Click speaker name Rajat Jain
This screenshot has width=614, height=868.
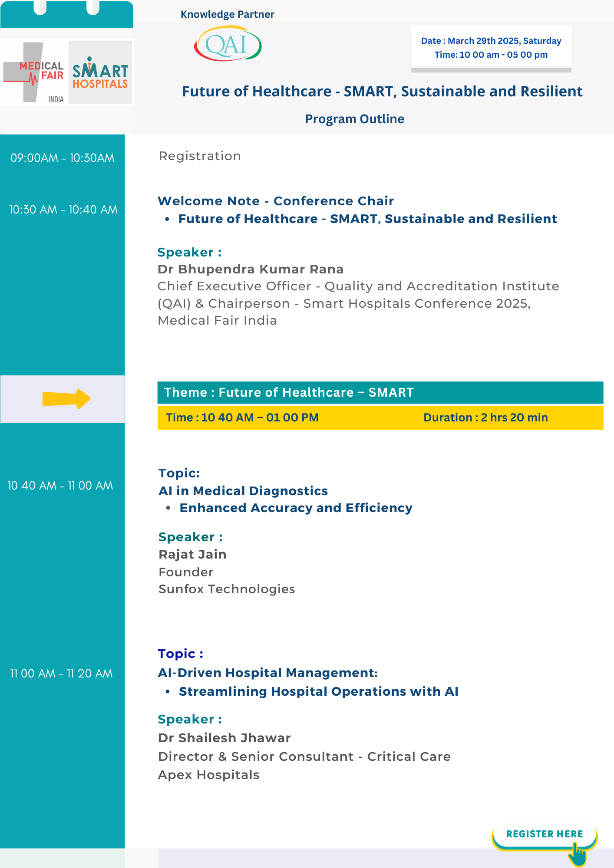click(192, 555)
